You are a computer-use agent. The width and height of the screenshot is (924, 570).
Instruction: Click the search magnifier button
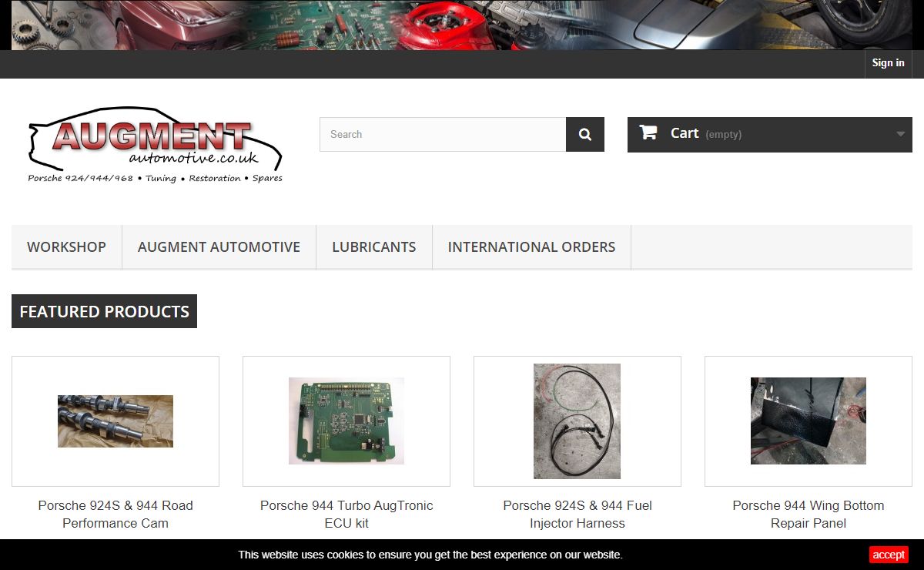click(585, 135)
